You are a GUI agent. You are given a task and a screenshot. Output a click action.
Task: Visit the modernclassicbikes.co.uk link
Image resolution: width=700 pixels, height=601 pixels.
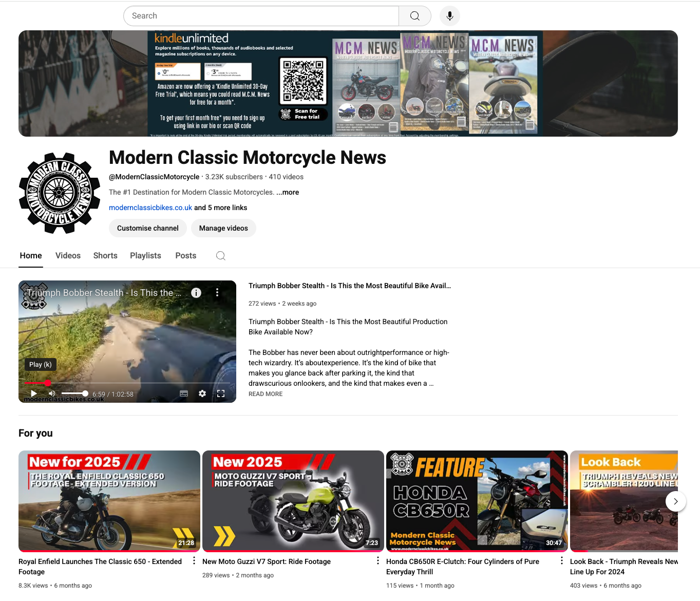(150, 208)
